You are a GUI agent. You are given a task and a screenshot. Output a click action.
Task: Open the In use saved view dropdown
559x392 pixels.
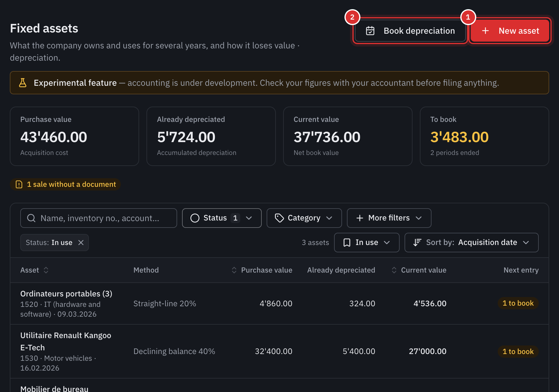[x=367, y=243]
